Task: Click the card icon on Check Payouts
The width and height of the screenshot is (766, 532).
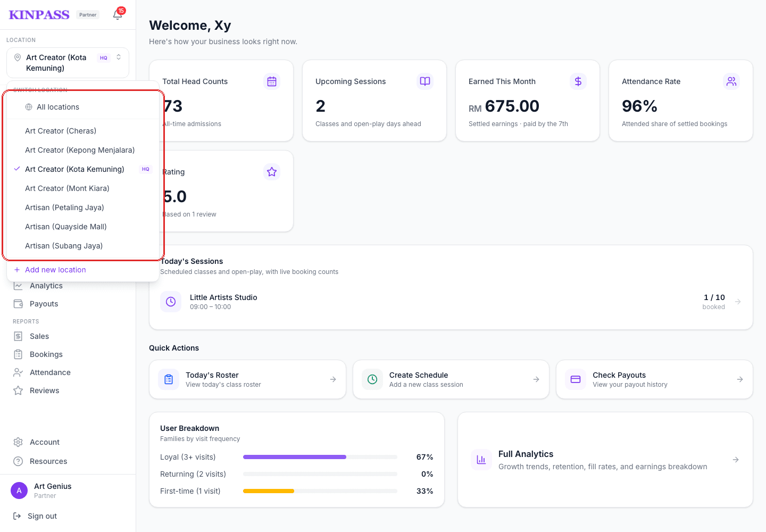Action: point(576,379)
